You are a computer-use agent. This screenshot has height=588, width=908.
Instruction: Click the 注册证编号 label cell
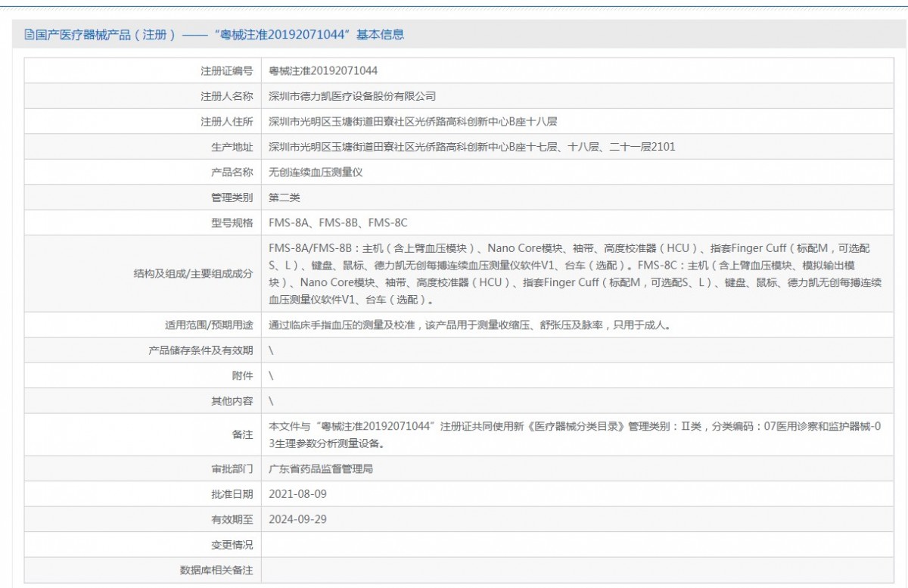tap(143, 71)
